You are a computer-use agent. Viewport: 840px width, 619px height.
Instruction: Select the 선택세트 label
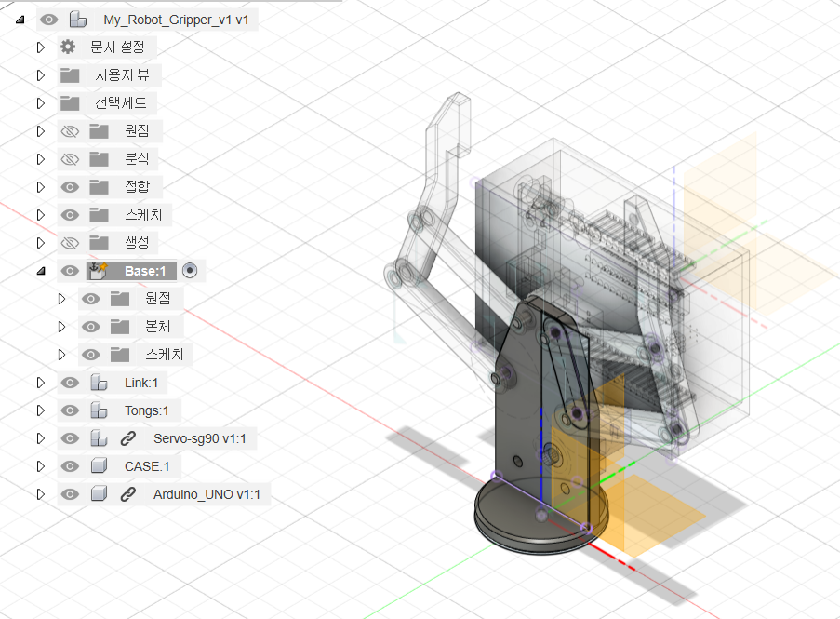point(121,103)
